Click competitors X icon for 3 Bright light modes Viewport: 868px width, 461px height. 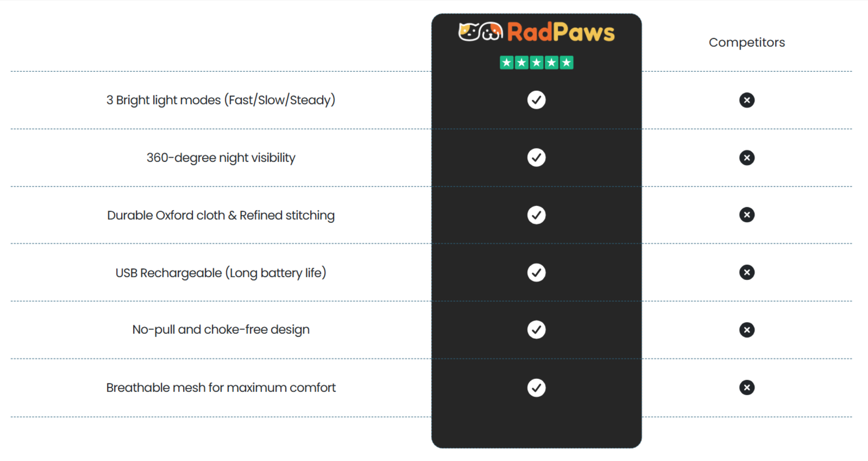tap(746, 100)
